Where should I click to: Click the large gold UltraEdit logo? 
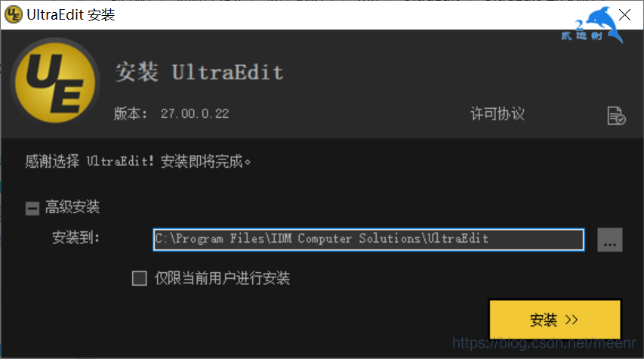pos(55,82)
